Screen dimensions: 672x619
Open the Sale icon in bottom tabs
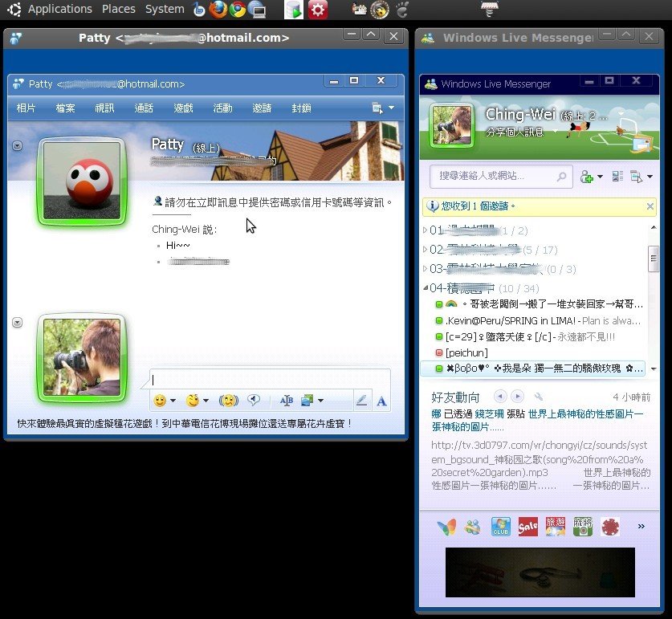click(528, 527)
